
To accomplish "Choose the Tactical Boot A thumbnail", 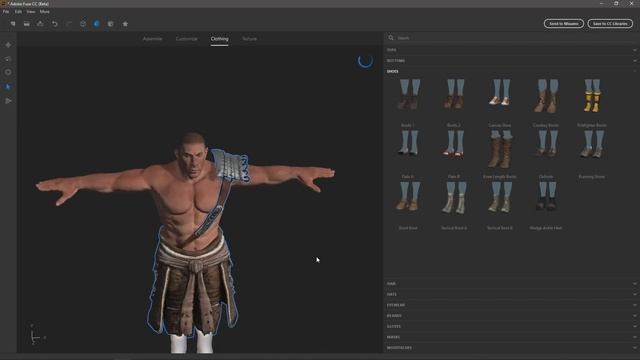I will [x=454, y=198].
